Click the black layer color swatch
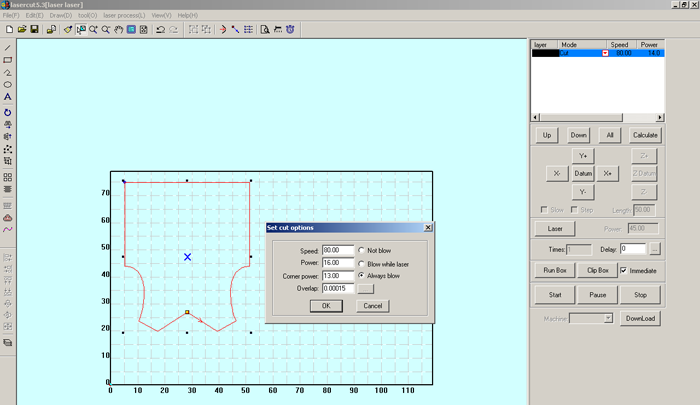 tap(545, 53)
